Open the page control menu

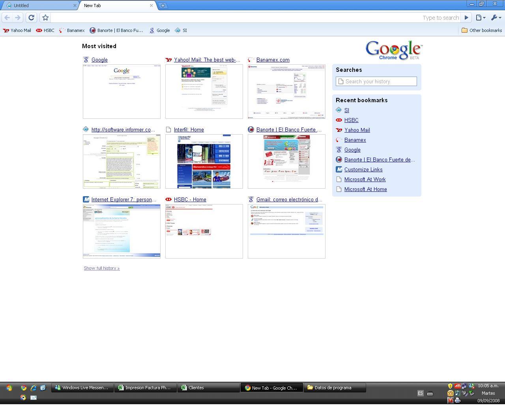480,17
